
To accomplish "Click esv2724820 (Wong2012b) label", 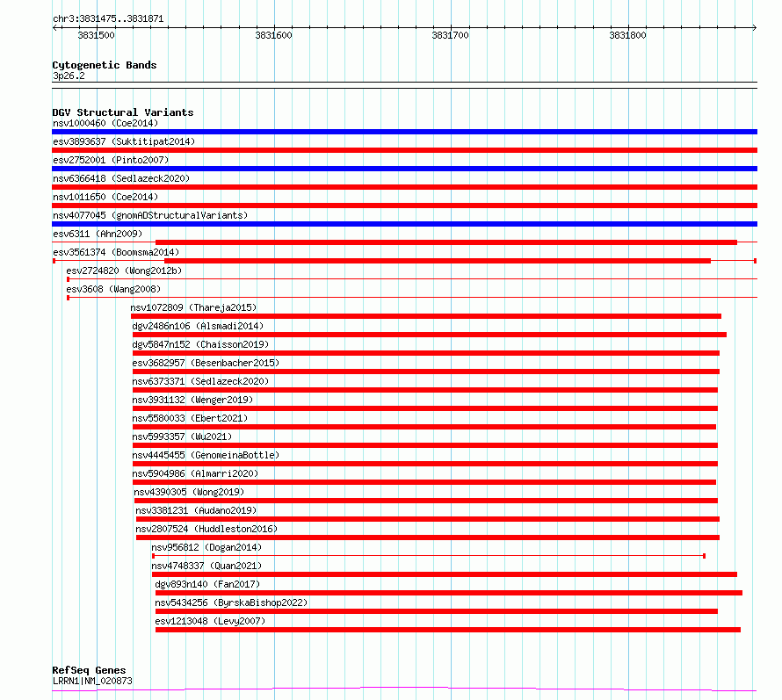I will click(x=124, y=271).
